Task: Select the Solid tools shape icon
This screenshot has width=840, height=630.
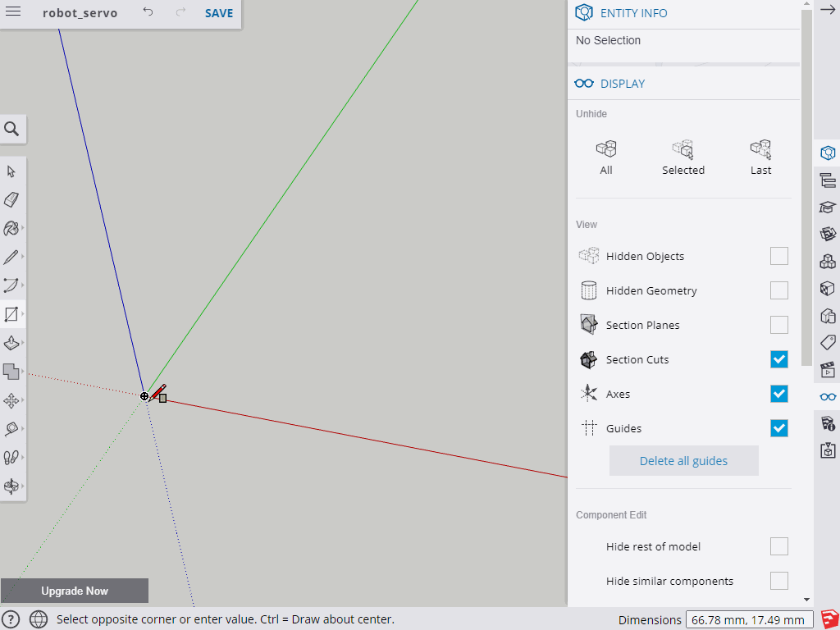Action: (11, 372)
